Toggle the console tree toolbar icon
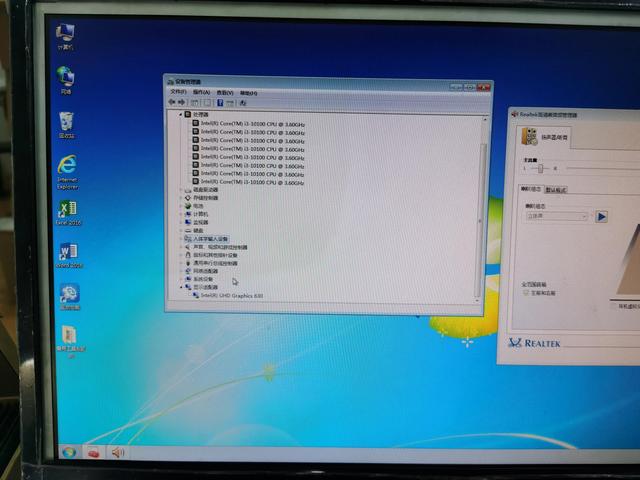 pos(195,102)
